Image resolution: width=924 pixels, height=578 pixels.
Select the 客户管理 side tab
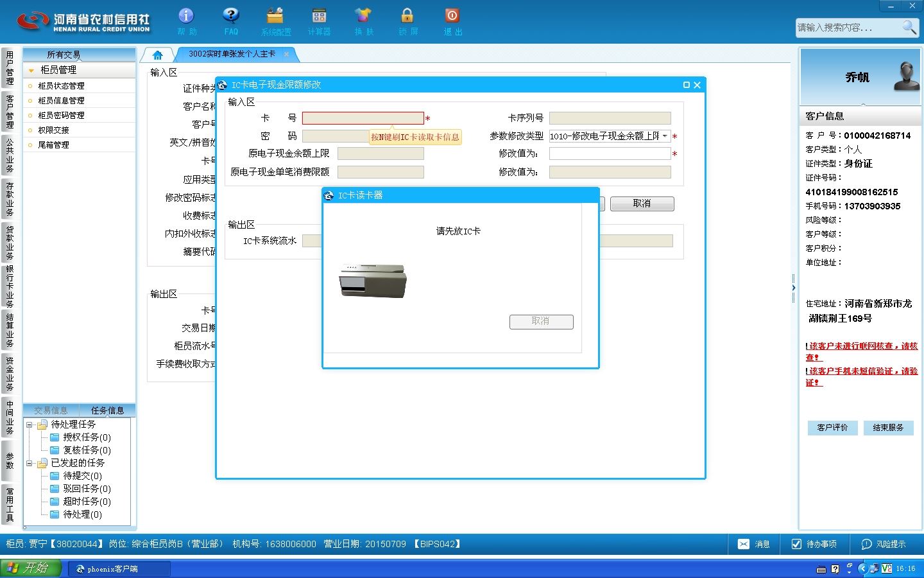click(10, 112)
